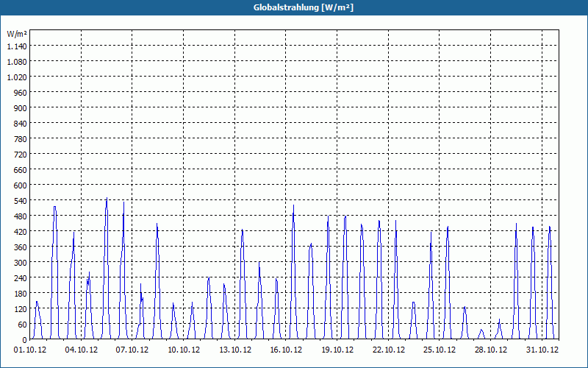Select the 07.10.12 date label
Viewport: 588px width, 368px height.
tap(132, 350)
